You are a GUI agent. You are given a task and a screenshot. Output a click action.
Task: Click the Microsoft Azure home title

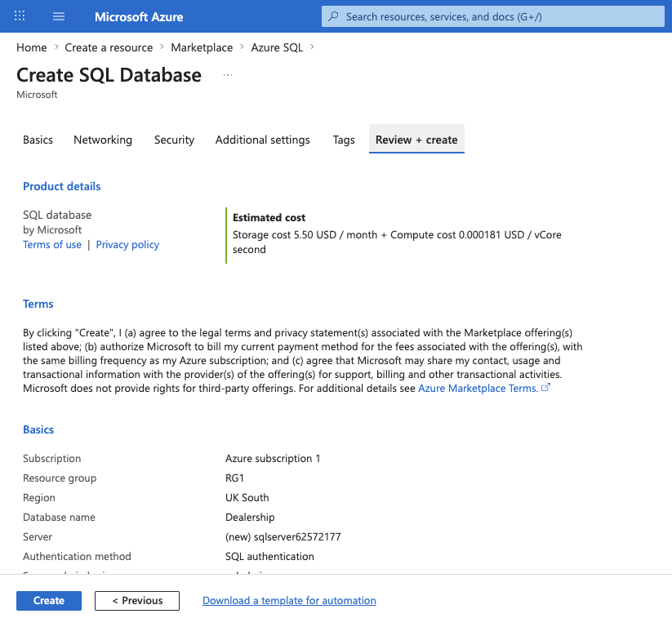coord(139,16)
